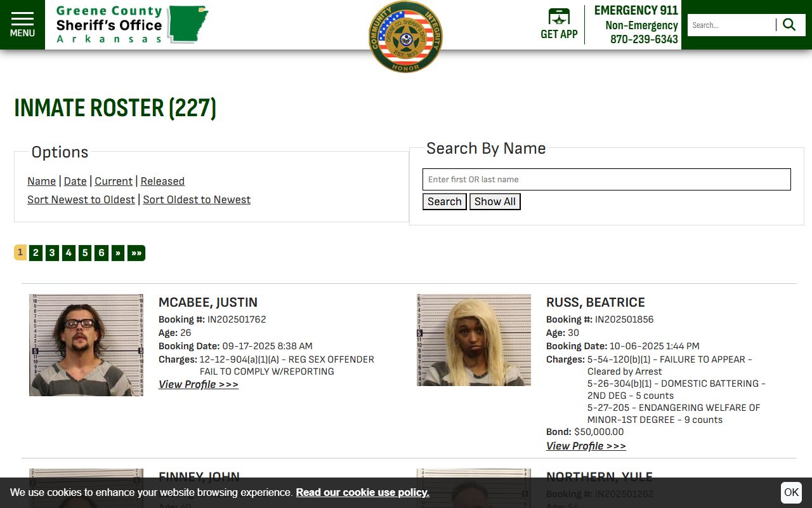Click the INMATE ROSTER (227) heading
This screenshot has width=812, height=508.
pos(115,108)
